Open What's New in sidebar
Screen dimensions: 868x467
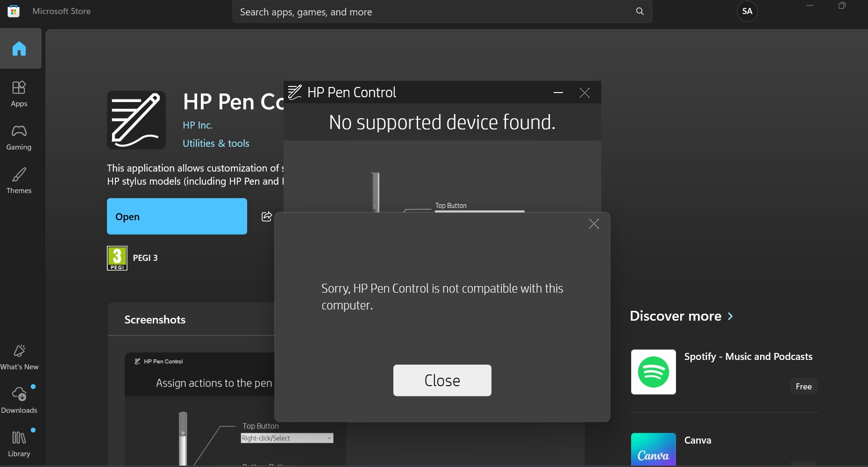[19, 357]
